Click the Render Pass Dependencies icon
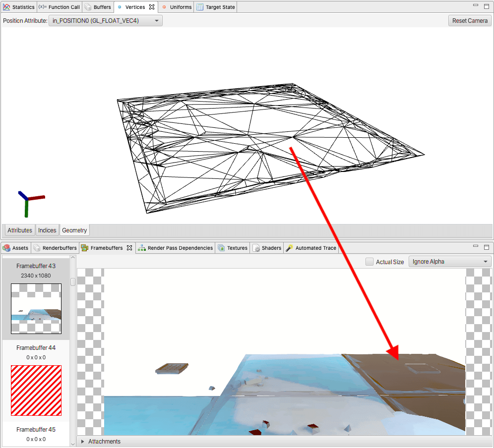The height and width of the screenshot is (448, 494). pyautogui.click(x=142, y=248)
